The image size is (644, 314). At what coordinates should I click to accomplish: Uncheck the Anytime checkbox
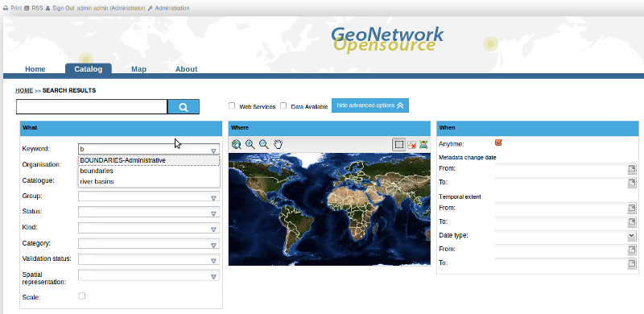(498, 143)
